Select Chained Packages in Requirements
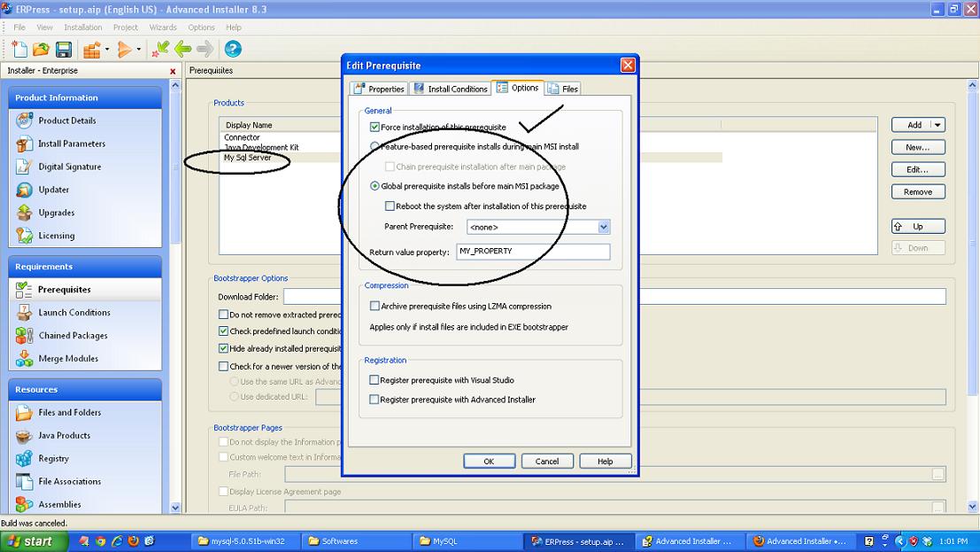 73,336
